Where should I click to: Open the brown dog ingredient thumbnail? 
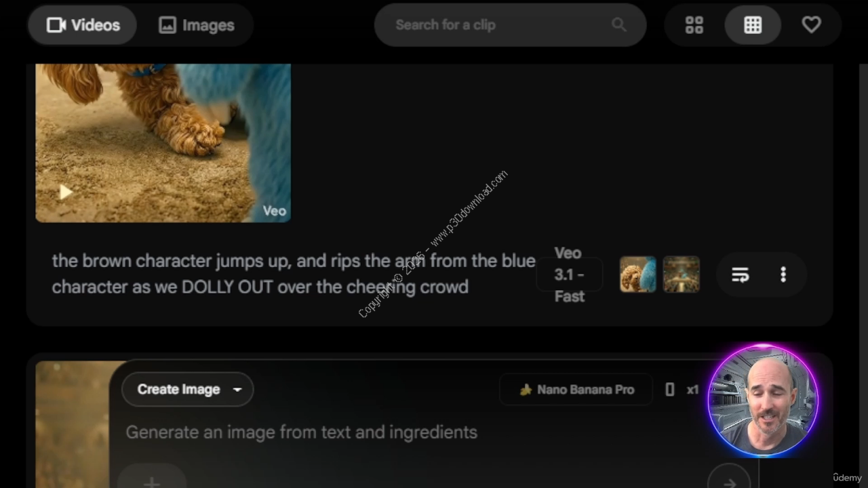click(x=637, y=274)
